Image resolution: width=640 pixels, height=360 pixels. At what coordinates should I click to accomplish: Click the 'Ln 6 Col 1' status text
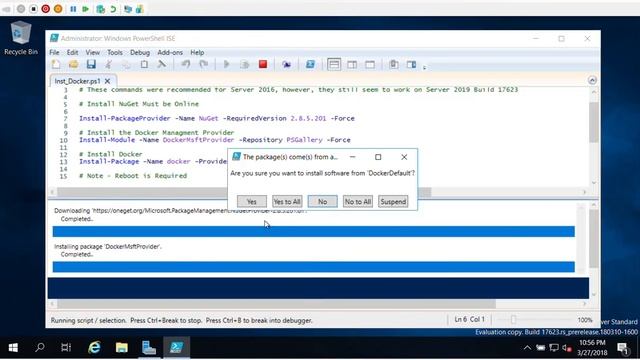coord(469,319)
